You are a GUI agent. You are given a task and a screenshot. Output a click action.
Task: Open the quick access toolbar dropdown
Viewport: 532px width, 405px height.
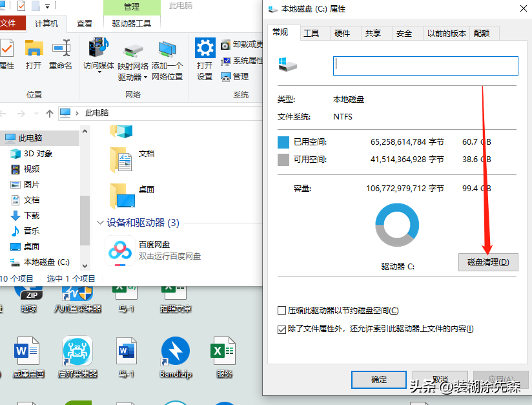click(48, 6)
